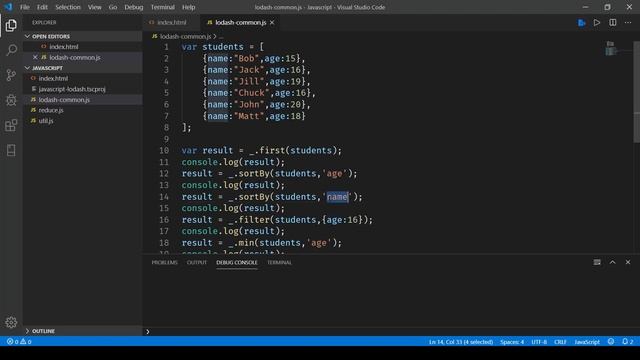Change language mode JavaScript
640x360 pixels.
tap(587, 342)
